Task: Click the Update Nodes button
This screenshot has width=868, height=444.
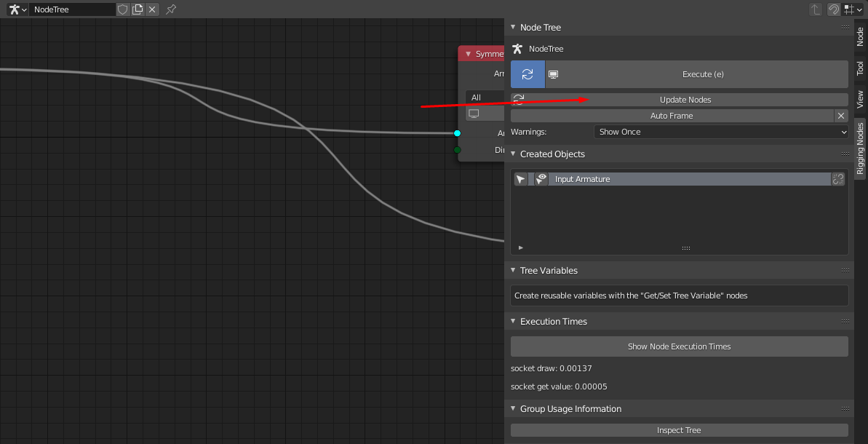Action: 680,100
